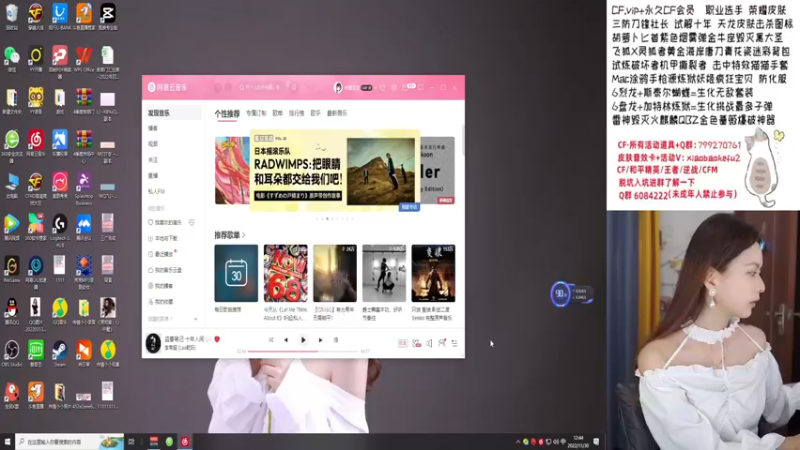Switch to the 最新音乐 tab
This screenshot has height=450, width=800.
(337, 113)
